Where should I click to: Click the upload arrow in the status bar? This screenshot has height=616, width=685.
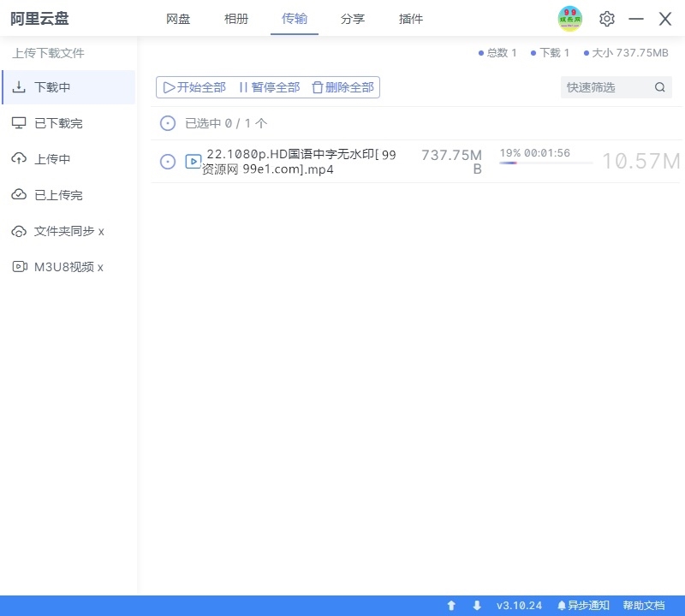point(451,605)
